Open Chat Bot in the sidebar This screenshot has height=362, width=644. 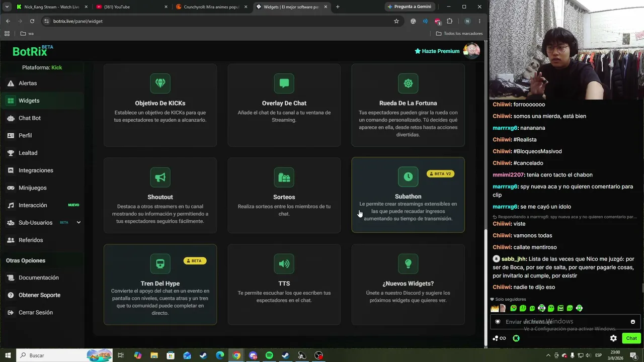(x=42, y=118)
